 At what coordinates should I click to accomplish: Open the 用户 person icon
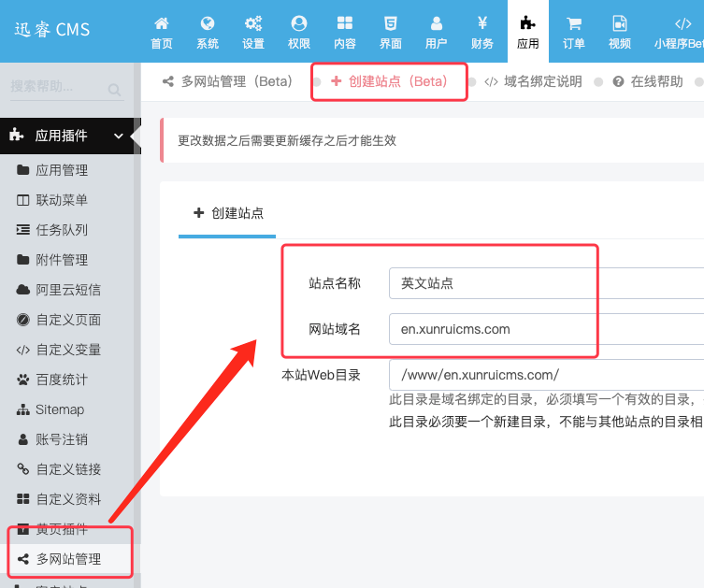coord(437,22)
